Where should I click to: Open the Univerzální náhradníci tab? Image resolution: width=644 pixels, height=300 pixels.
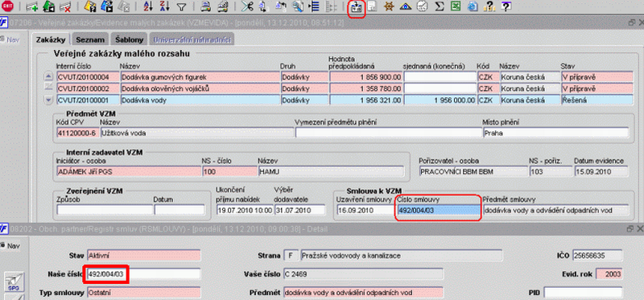(192, 39)
